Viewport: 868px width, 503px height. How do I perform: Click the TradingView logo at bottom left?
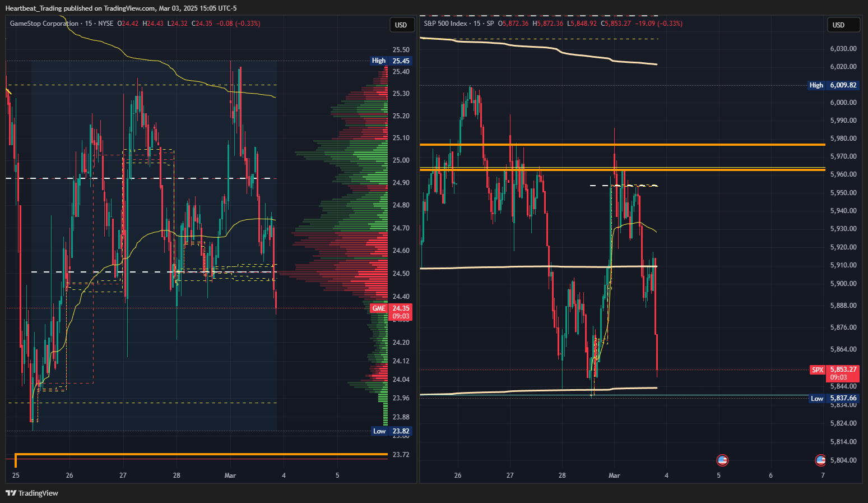32,493
